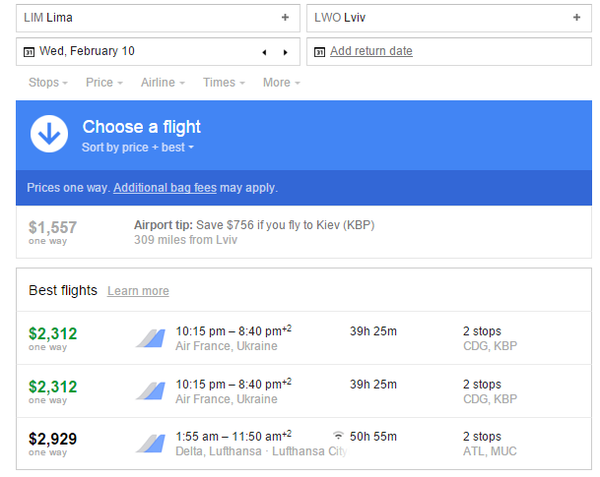Expand the More filters dropdown
The height and width of the screenshot is (477, 600).
[x=281, y=83]
